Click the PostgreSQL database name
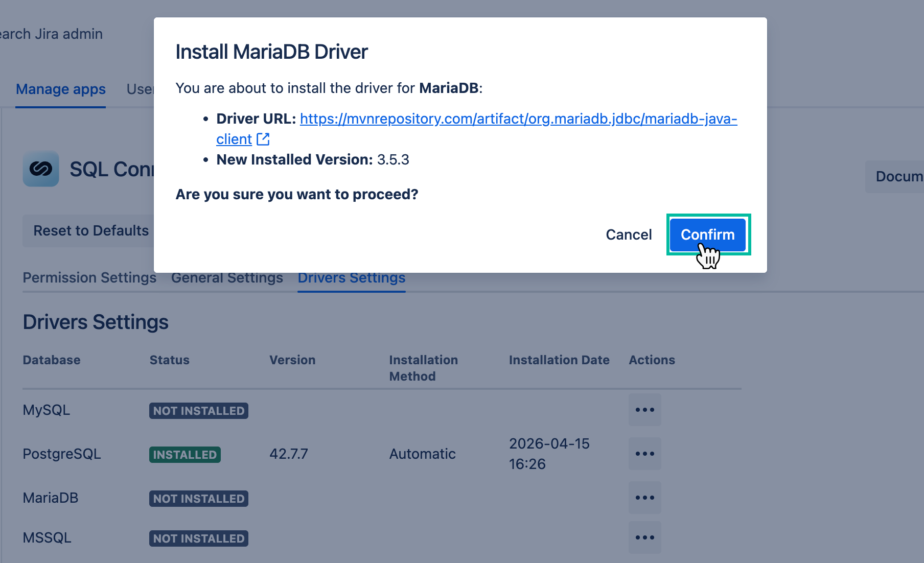This screenshot has width=924, height=563. point(62,454)
